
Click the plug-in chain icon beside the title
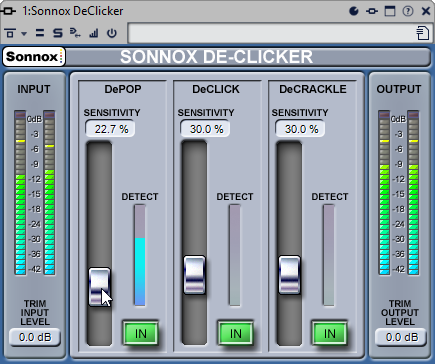8,11
